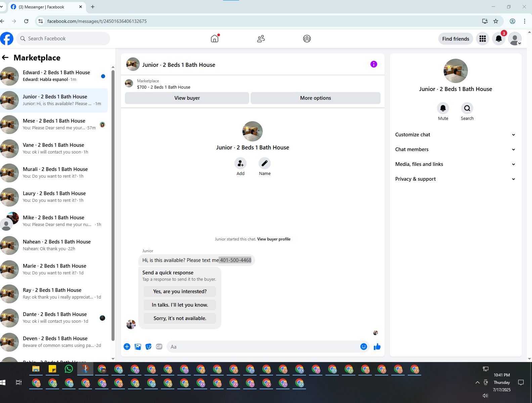
Task: Mute the Junior conversation bell
Action: 443,108
